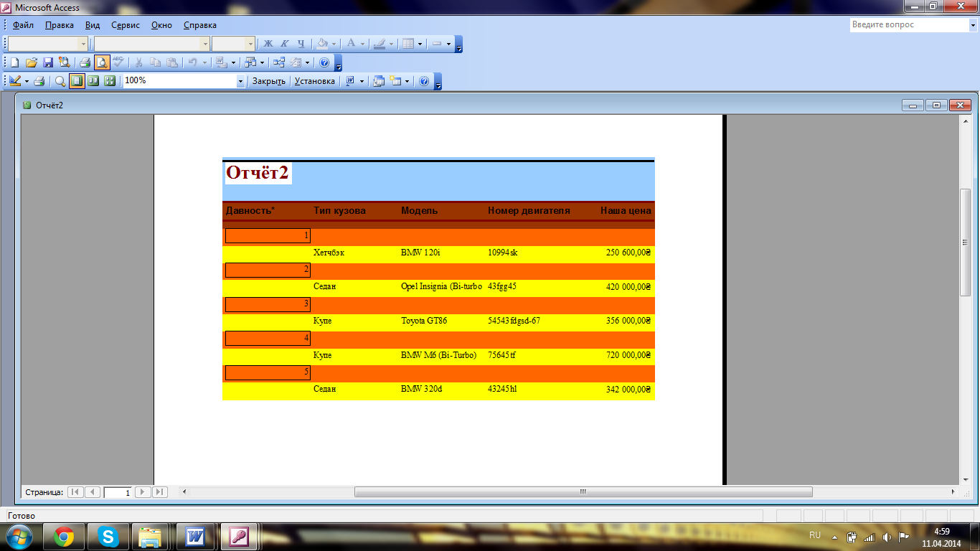Click the Fill color bucket icon
Screen dimensions: 980x551
point(323,44)
